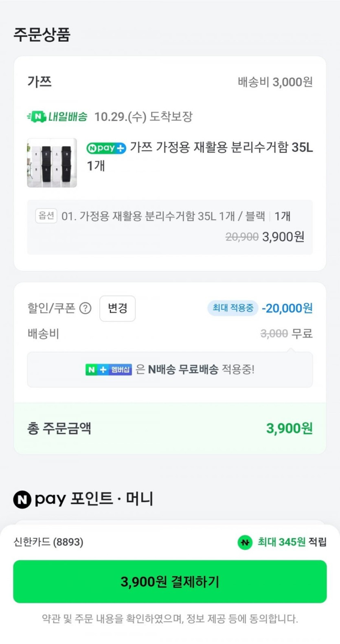
Task: Tap the 가쯔 store name
Action: point(39,82)
